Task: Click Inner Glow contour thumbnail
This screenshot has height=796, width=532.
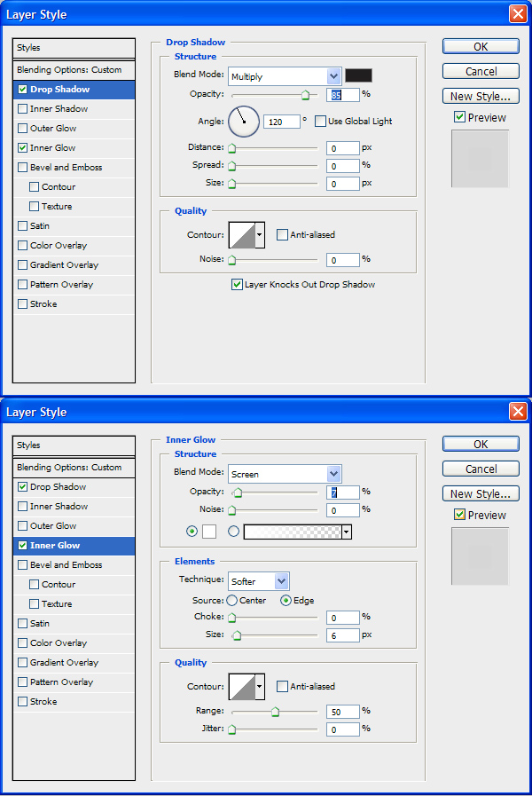Action: (242, 686)
